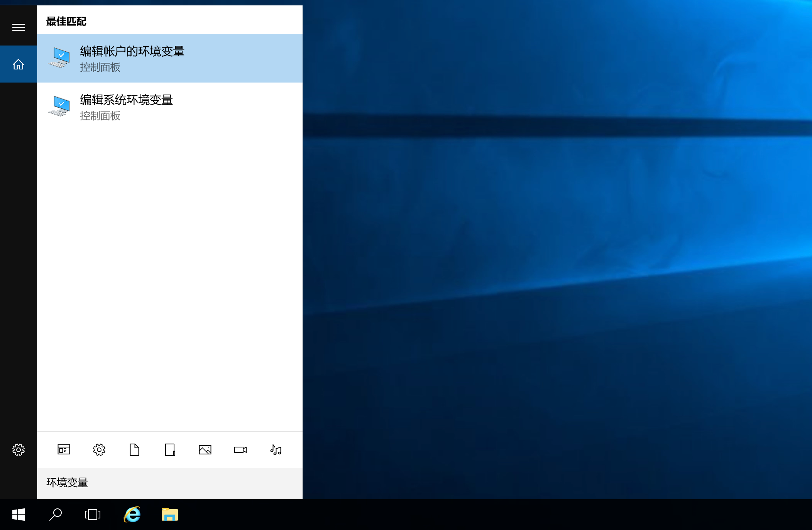Filter search results to videos
Screen dimensions: 812x530
[x=240, y=450]
